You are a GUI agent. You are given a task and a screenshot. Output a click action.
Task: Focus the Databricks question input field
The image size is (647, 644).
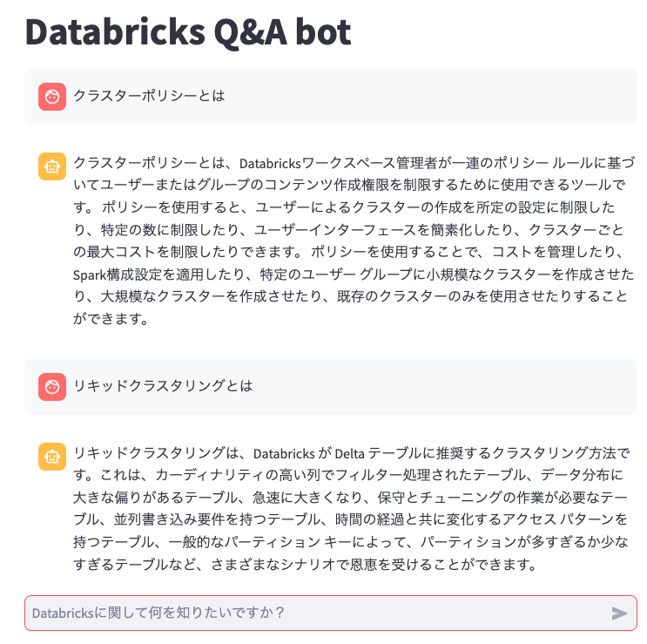coord(313,613)
